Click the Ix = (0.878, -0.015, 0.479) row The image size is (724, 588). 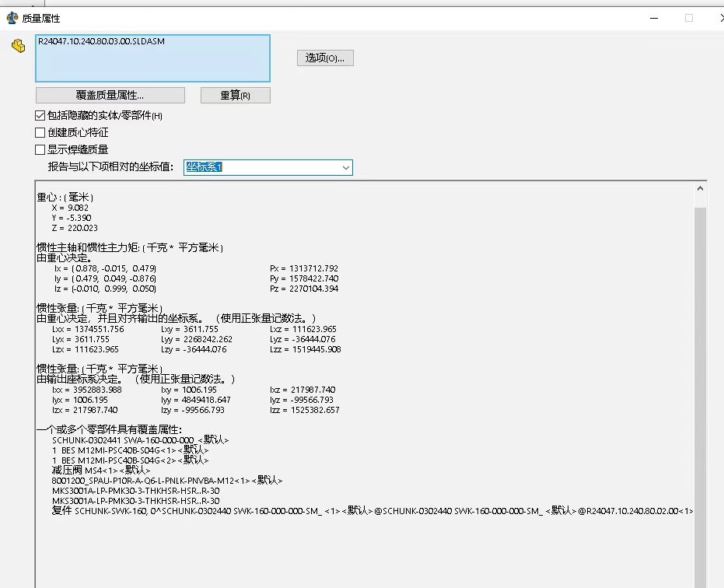coord(105,268)
